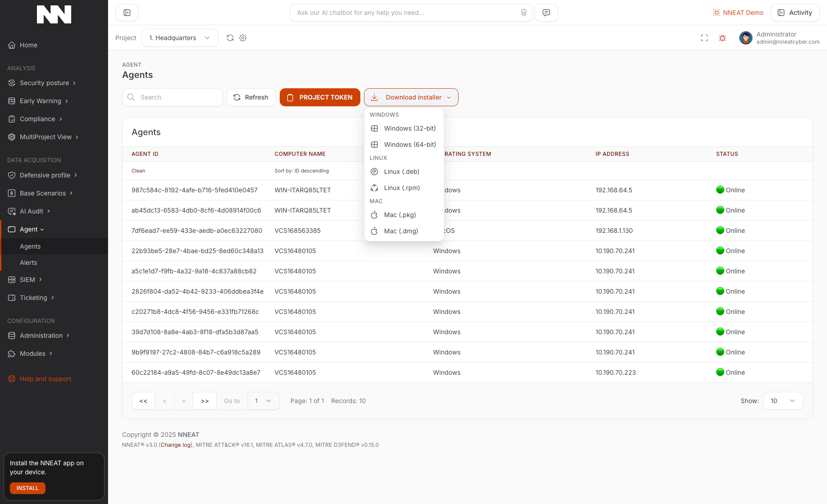Click the red bug report icon
827x504 pixels.
[722, 38]
